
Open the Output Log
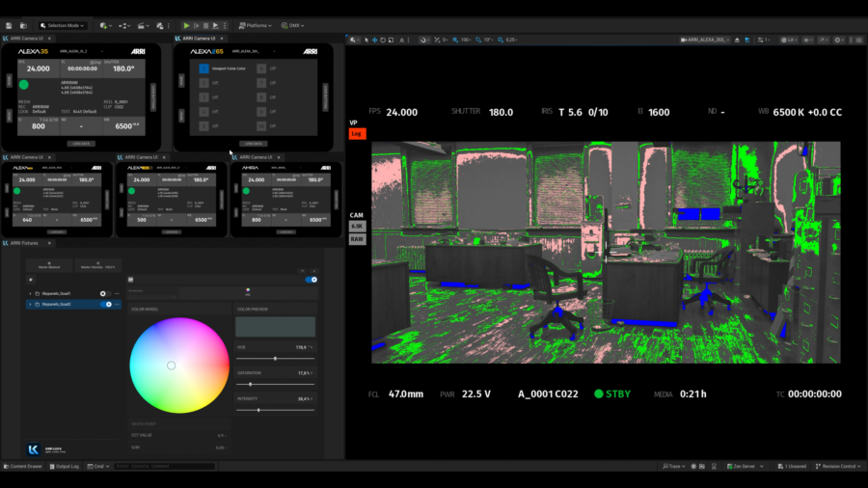click(65, 467)
